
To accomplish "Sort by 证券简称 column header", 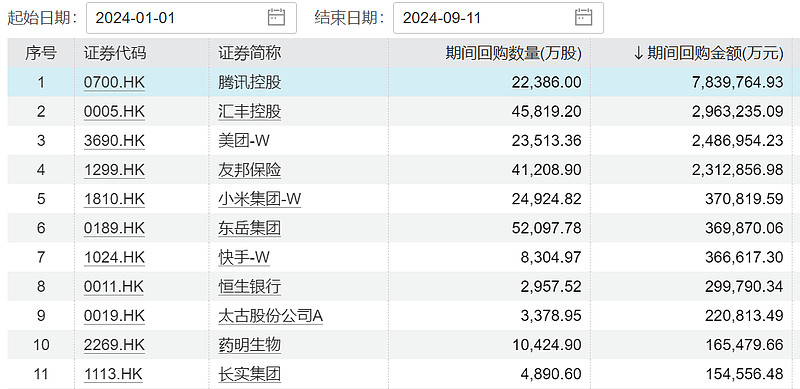I will click(x=249, y=53).
